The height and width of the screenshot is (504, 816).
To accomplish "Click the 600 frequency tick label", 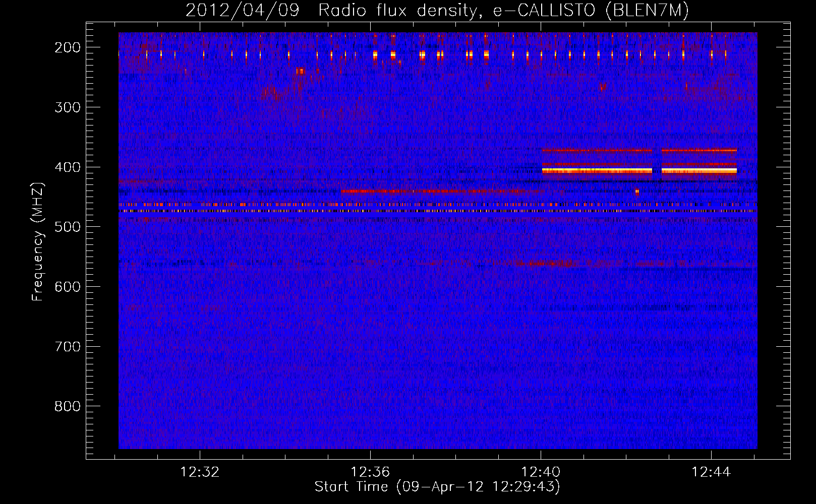I will click(x=68, y=287).
